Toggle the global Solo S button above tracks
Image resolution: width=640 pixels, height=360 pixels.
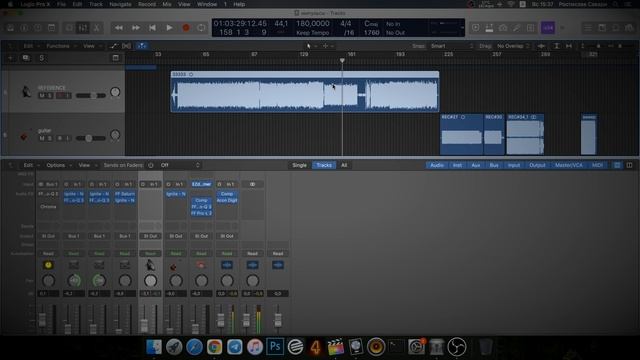pyautogui.click(x=41, y=58)
